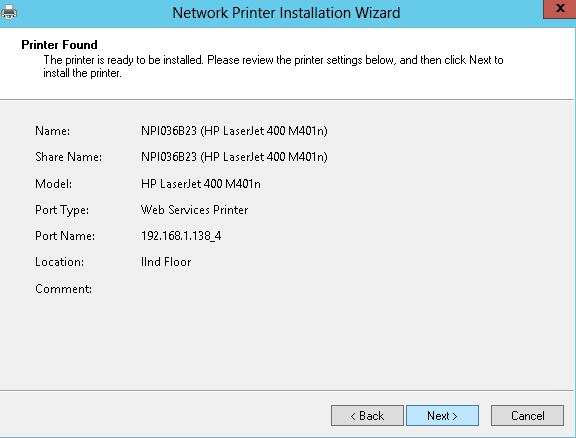Click the Name: label
Screen dimensions: 576x438
(x=53, y=131)
